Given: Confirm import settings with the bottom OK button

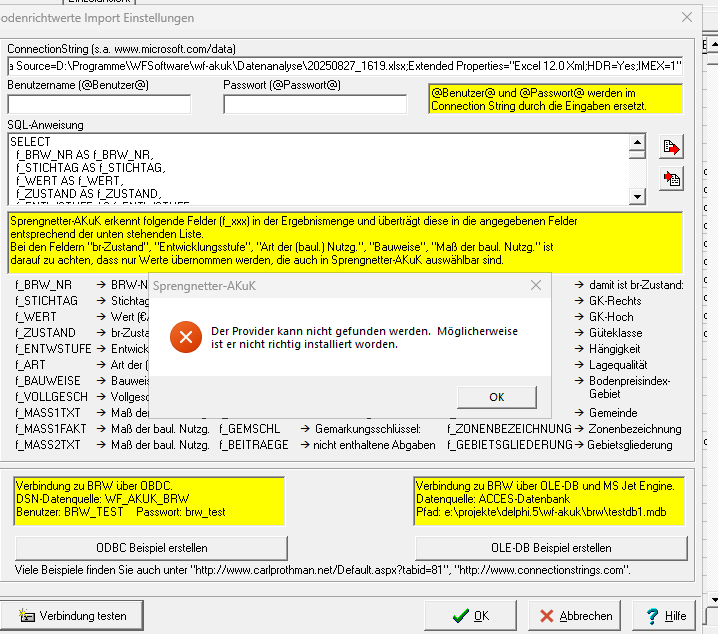Looking at the screenshot, I should [x=470, y=616].
